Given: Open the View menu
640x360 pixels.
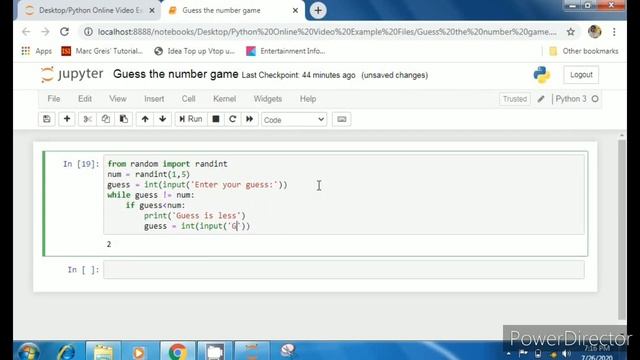Looking at the screenshot, I should pos(118,99).
